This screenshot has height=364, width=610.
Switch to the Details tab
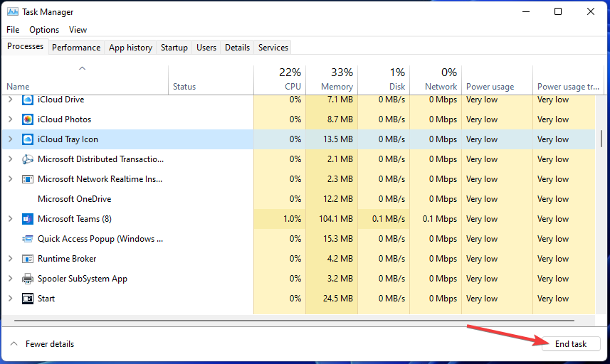[237, 48]
